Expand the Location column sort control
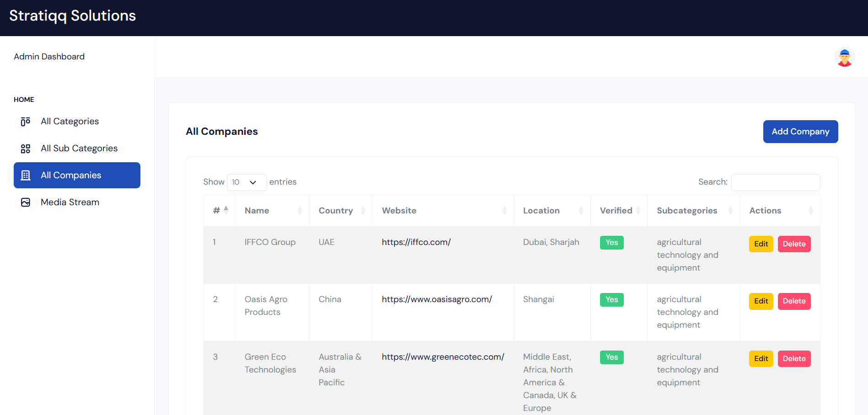 (581, 210)
